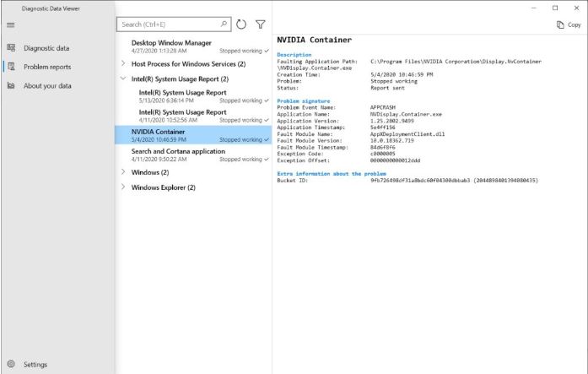Screen dimensions: 588x374
Task: Click the Problem reports sidebar icon
Action: click(x=11, y=67)
